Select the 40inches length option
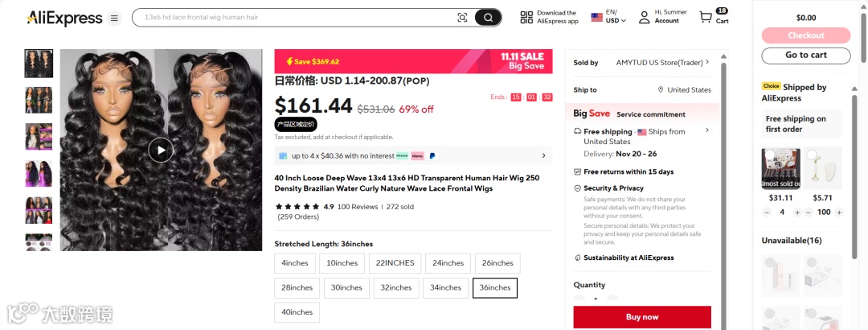The image size is (868, 330). coord(297,312)
